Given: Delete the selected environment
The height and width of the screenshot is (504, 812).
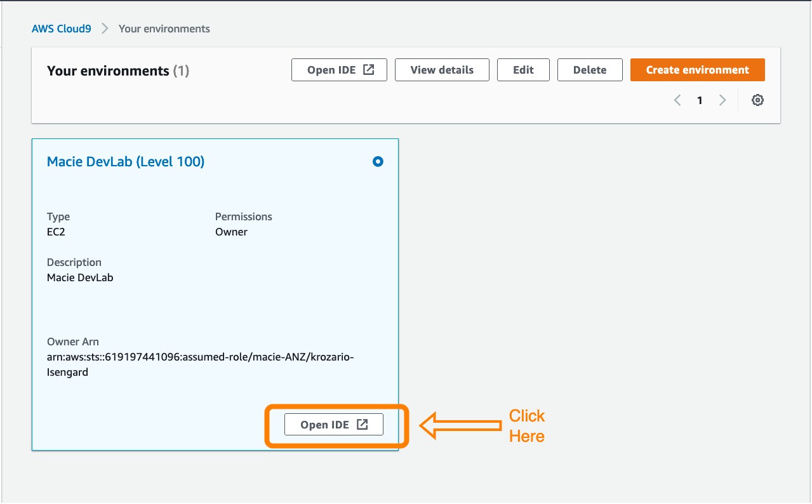Looking at the screenshot, I should (590, 70).
